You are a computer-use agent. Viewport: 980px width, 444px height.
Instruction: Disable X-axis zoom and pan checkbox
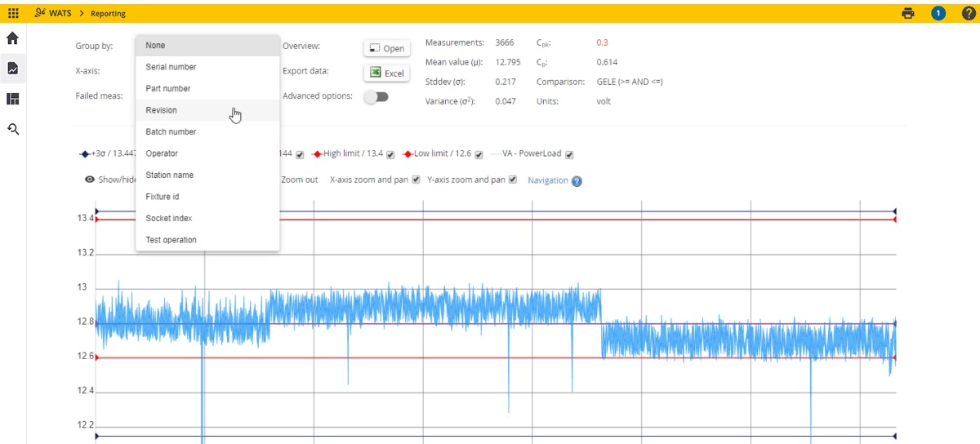coord(416,180)
